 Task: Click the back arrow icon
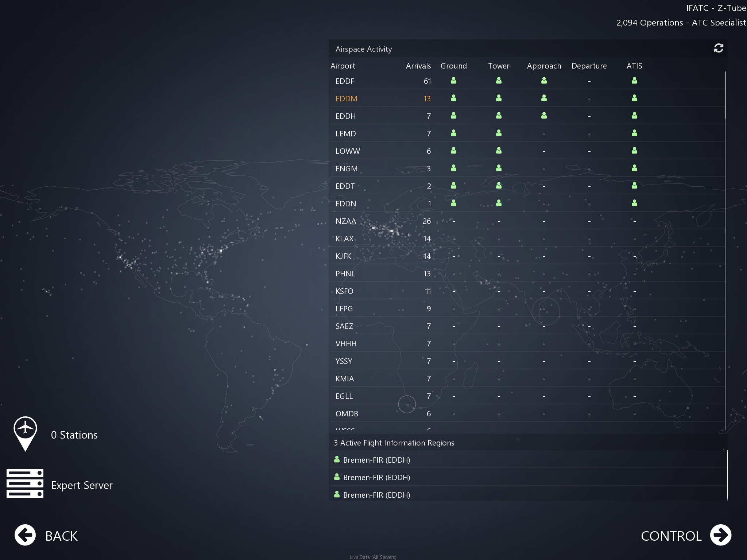25,535
